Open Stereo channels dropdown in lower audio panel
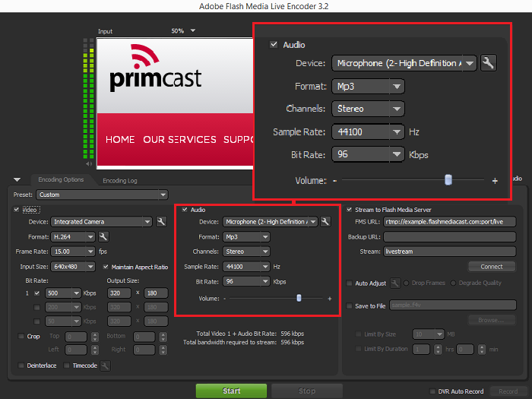 [246, 252]
